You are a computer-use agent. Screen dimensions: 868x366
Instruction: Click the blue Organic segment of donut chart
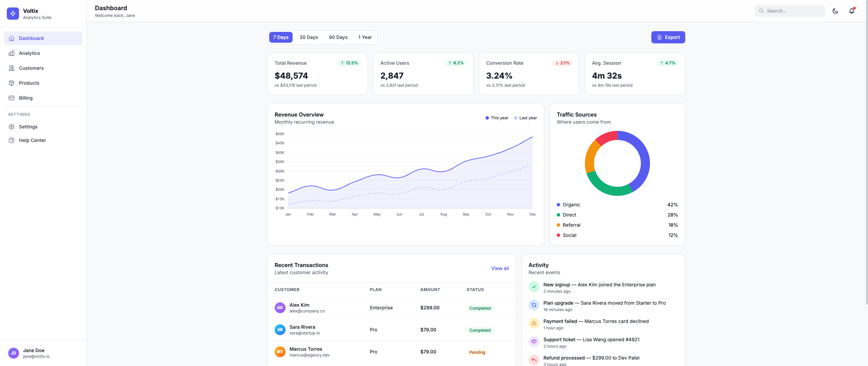[644, 159]
